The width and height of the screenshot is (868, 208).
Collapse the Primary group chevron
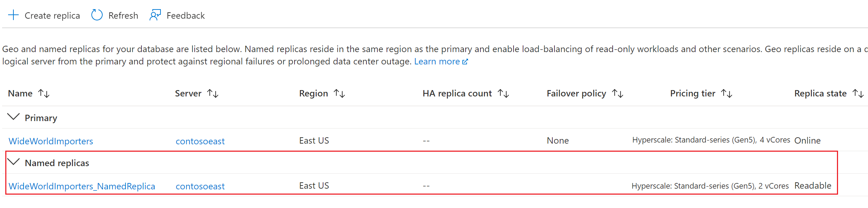(x=13, y=117)
